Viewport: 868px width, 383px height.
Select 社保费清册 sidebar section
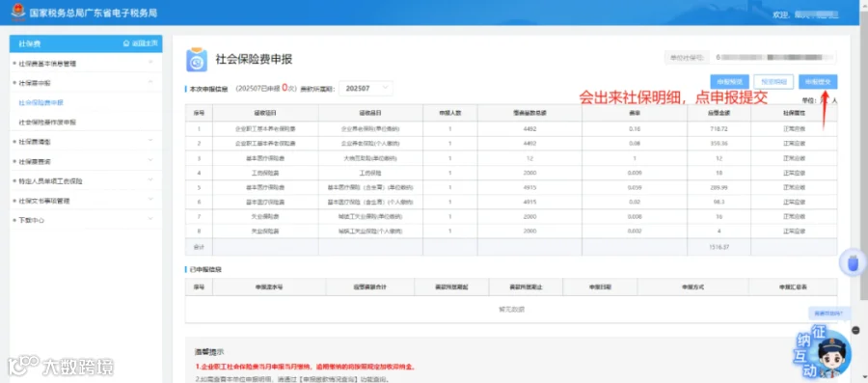pos(35,142)
